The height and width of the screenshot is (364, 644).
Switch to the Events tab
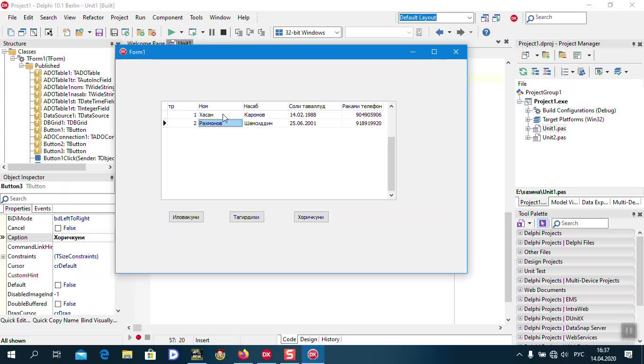tap(42, 209)
